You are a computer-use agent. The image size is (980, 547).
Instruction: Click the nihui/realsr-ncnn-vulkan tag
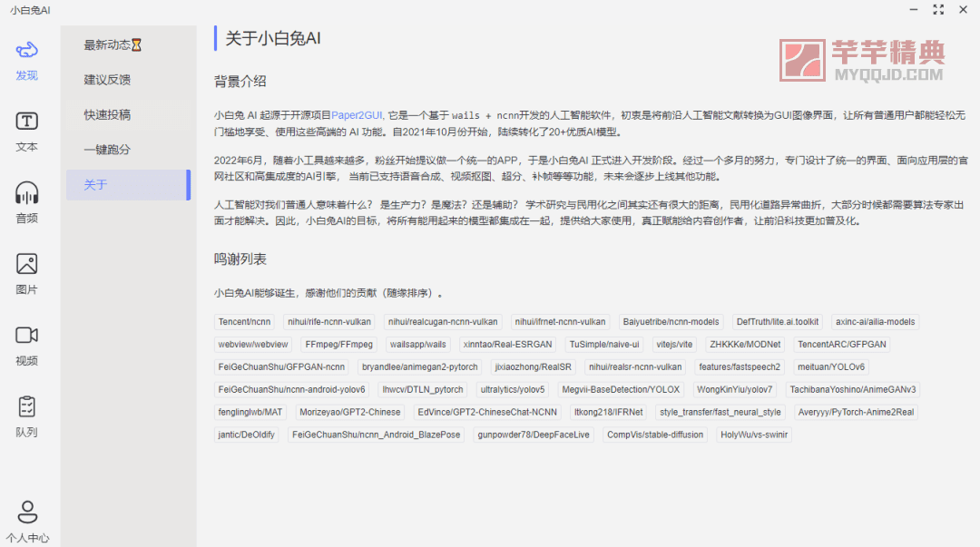tap(635, 367)
